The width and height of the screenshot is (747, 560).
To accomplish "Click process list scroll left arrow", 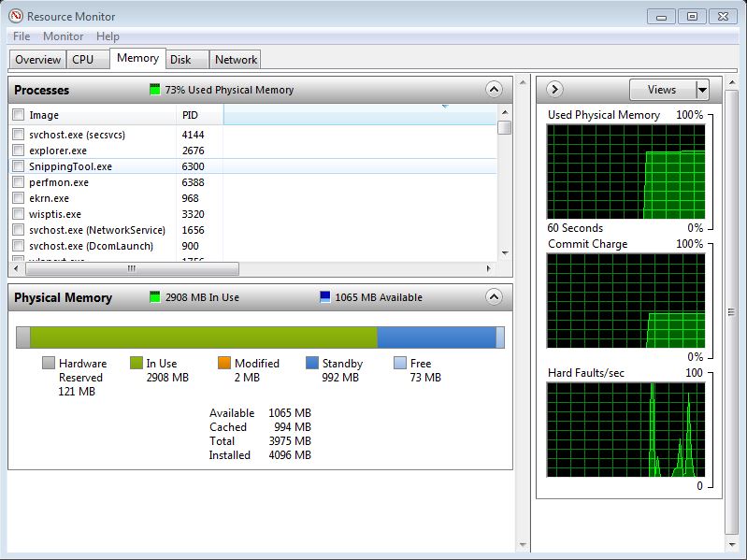I will tap(16, 268).
